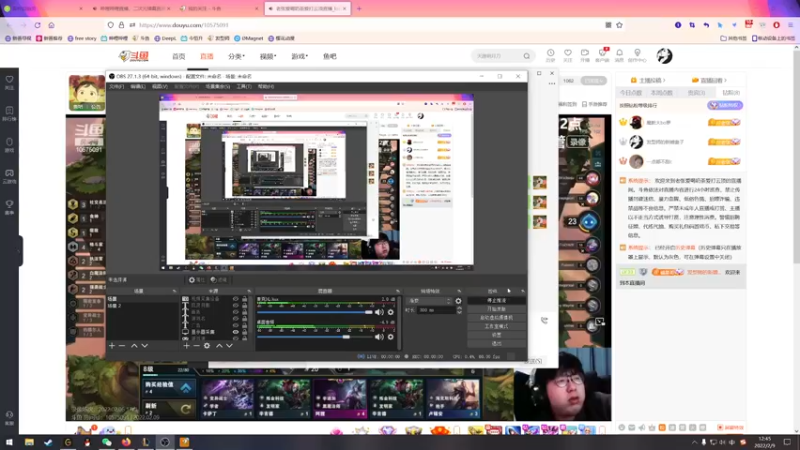The image size is (800, 450).
Task: Click the 滤镜 filters button above docks
Action: [218, 280]
